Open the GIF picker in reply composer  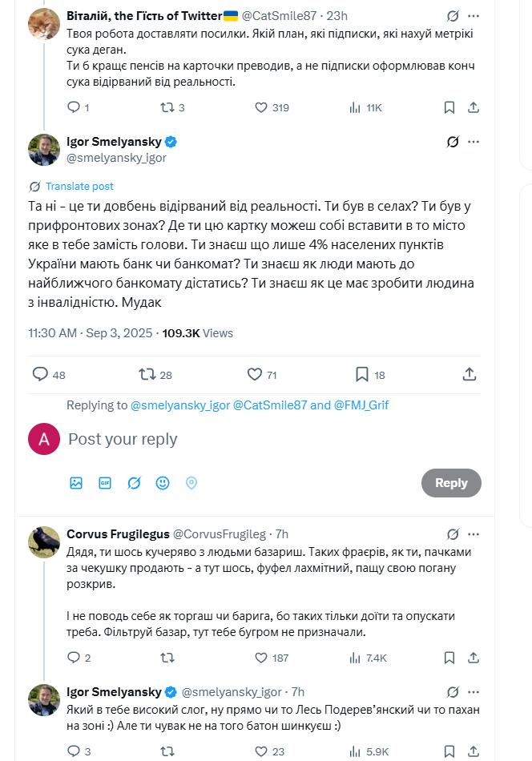click(x=105, y=483)
